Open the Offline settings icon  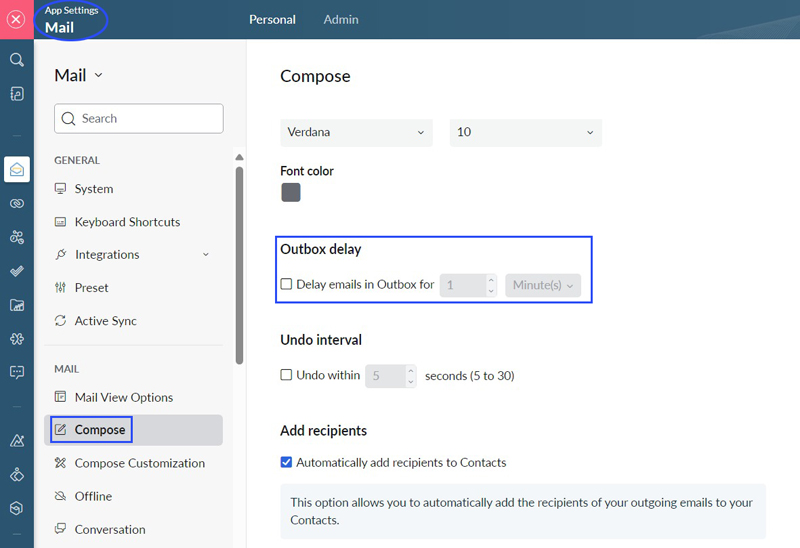pos(61,496)
